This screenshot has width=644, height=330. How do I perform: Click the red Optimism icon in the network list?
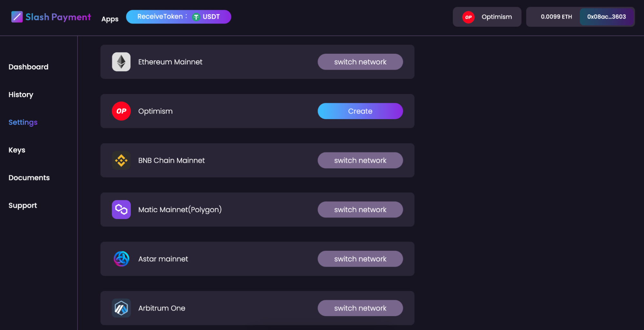[x=121, y=111]
